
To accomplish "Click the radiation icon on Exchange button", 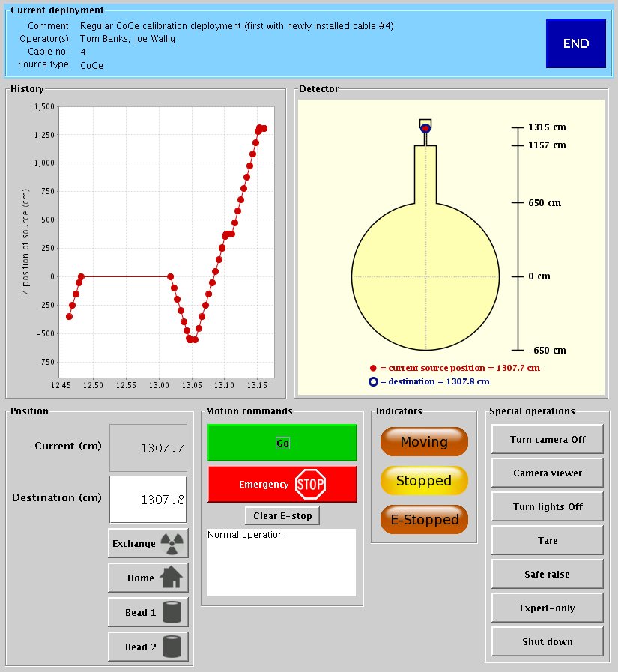I will tap(171, 543).
